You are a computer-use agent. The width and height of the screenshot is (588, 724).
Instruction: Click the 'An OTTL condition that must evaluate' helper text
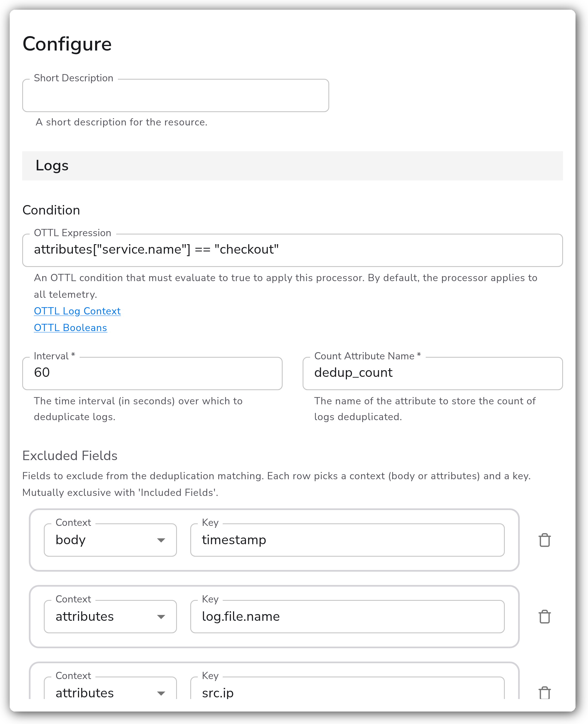[x=285, y=286]
